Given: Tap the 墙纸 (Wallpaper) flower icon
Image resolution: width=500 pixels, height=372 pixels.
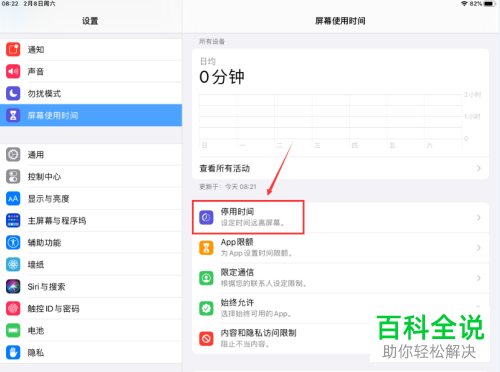Looking at the screenshot, I should click(13, 264).
